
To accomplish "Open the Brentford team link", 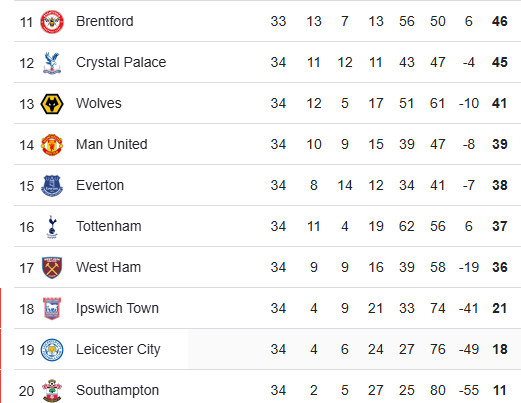I will (105, 21).
